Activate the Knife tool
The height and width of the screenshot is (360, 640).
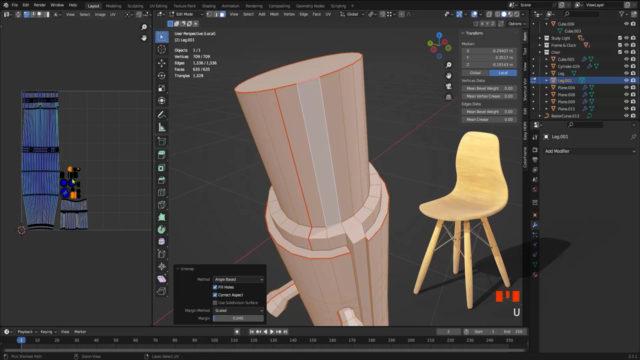click(x=162, y=204)
